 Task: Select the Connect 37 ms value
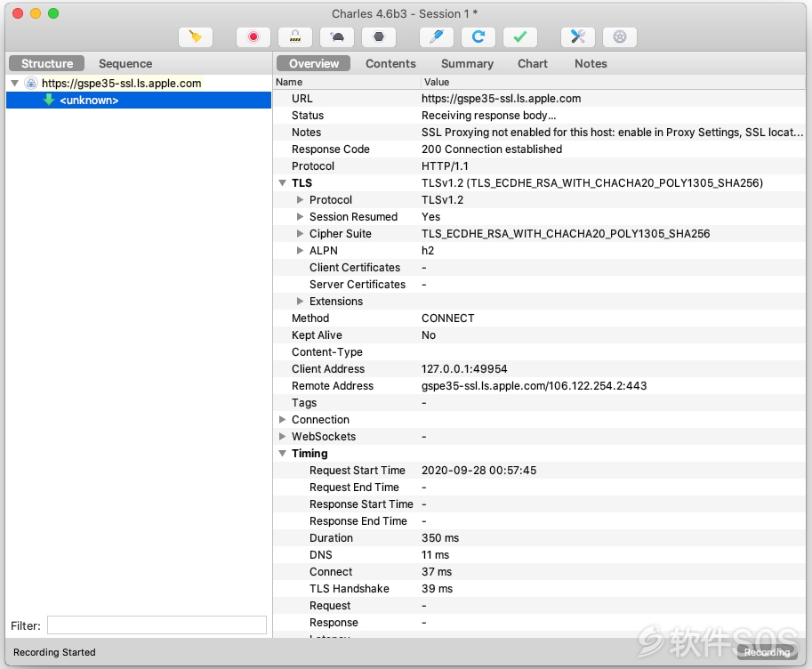[437, 571]
